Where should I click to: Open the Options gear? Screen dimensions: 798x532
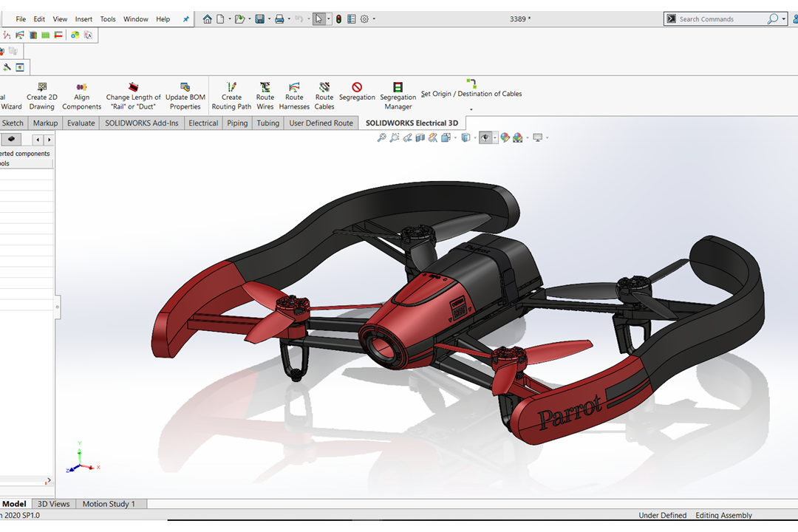pyautogui.click(x=364, y=18)
